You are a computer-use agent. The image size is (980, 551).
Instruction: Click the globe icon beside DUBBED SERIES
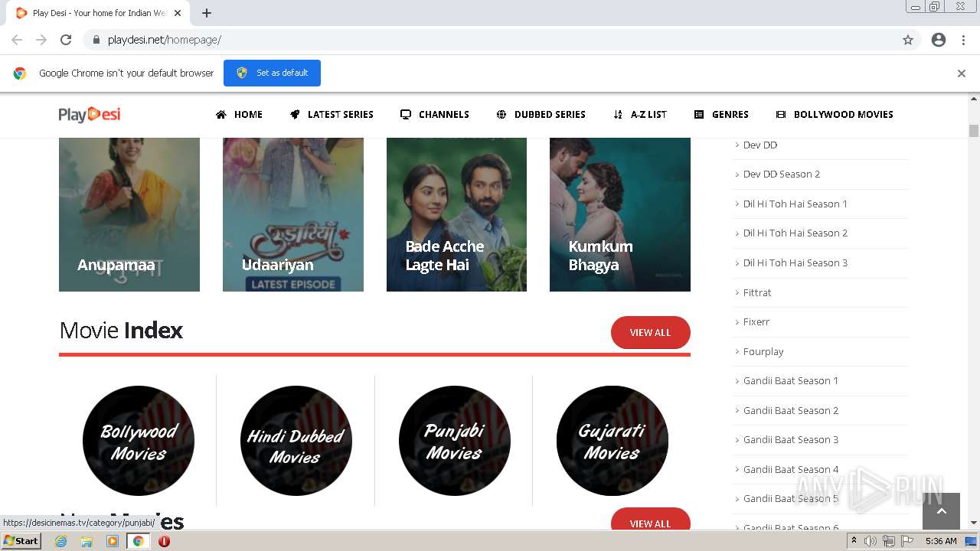tap(501, 115)
